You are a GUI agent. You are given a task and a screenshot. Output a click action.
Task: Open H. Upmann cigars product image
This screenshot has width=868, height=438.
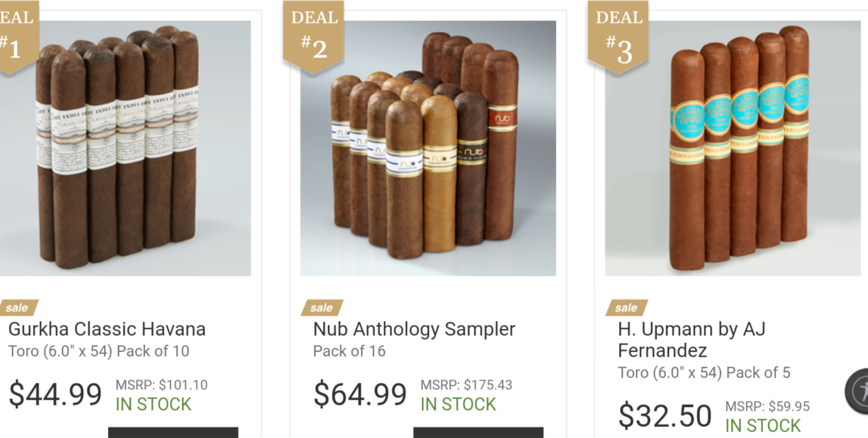pyautogui.click(x=733, y=148)
